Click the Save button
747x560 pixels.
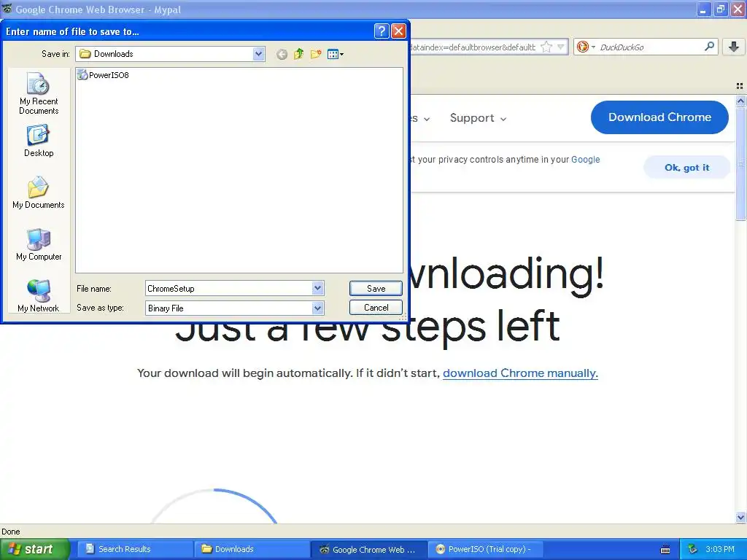click(x=376, y=288)
